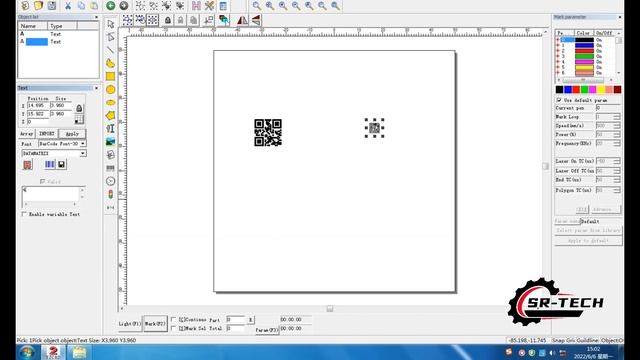Expand pen 1 in the pen list
Screen dimensions: 640x360
[558, 45]
